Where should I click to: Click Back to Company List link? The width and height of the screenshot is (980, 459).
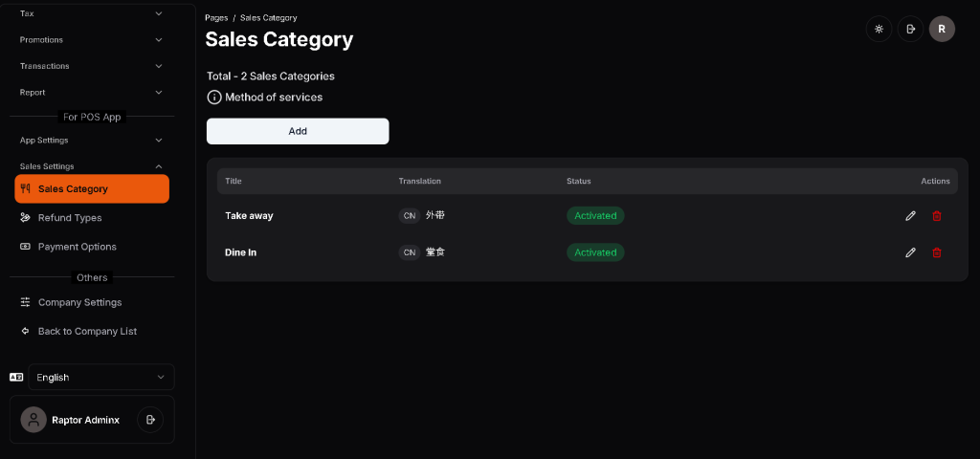pyautogui.click(x=87, y=331)
